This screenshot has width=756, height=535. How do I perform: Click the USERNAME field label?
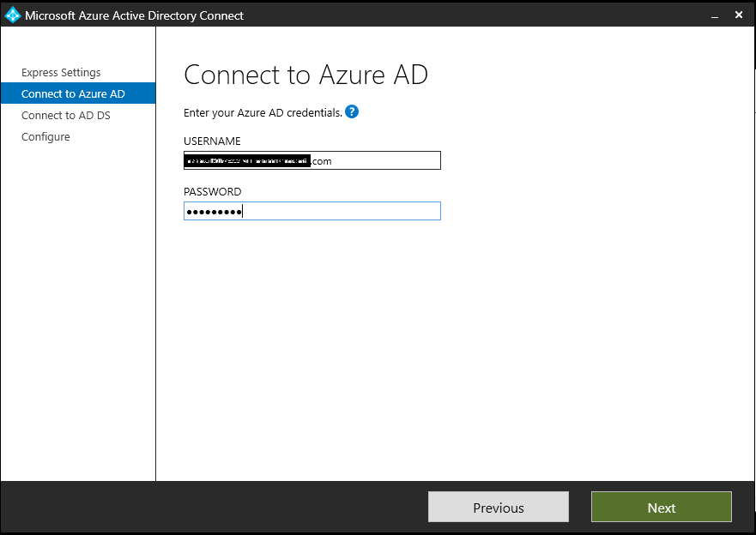(x=212, y=141)
